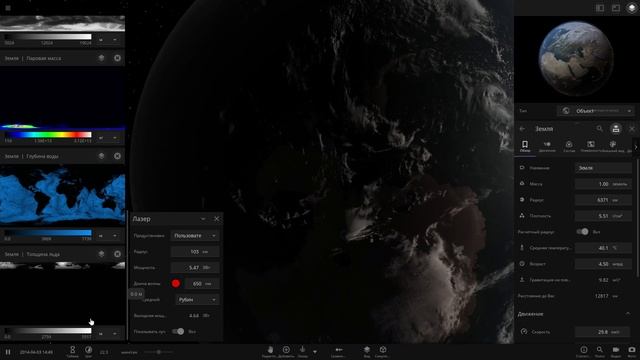Open the Симуляция cube tool
The image size is (640, 360).
click(382, 351)
